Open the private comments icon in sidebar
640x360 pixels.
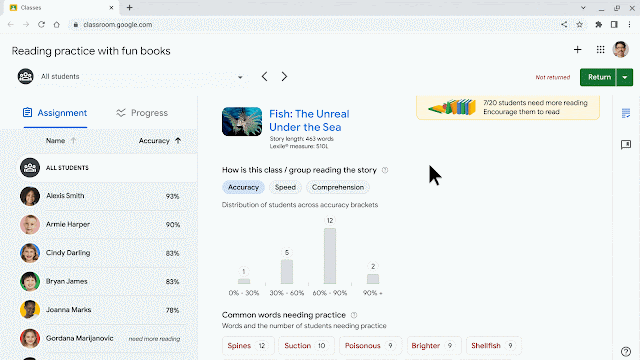click(626, 144)
